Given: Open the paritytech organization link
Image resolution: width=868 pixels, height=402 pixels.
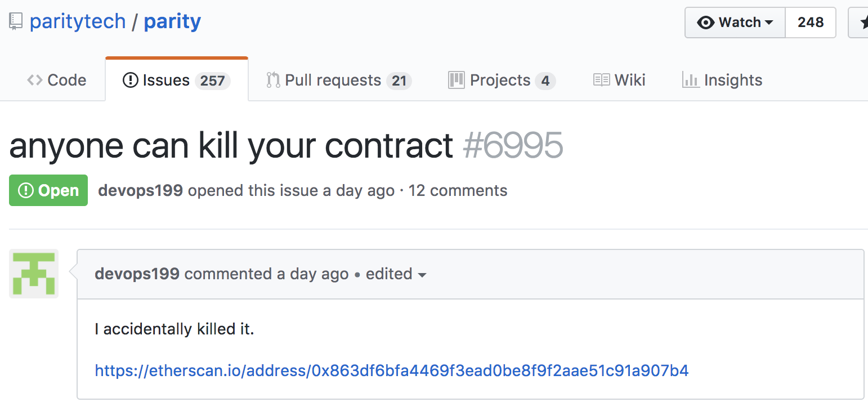Looking at the screenshot, I should click(x=78, y=22).
